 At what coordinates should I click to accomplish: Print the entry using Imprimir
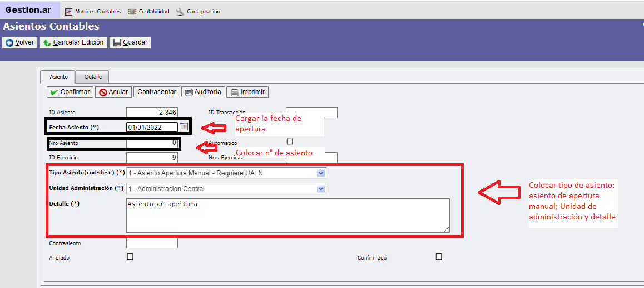247,92
